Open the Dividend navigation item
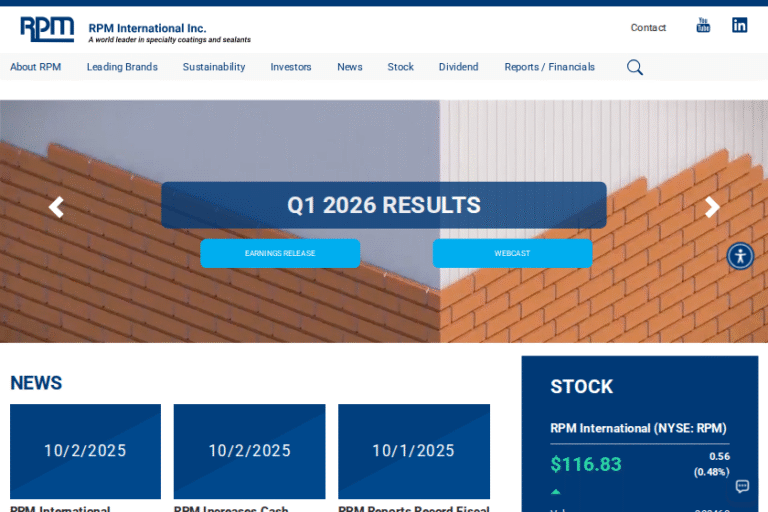Image resolution: width=768 pixels, height=512 pixels. 458,67
